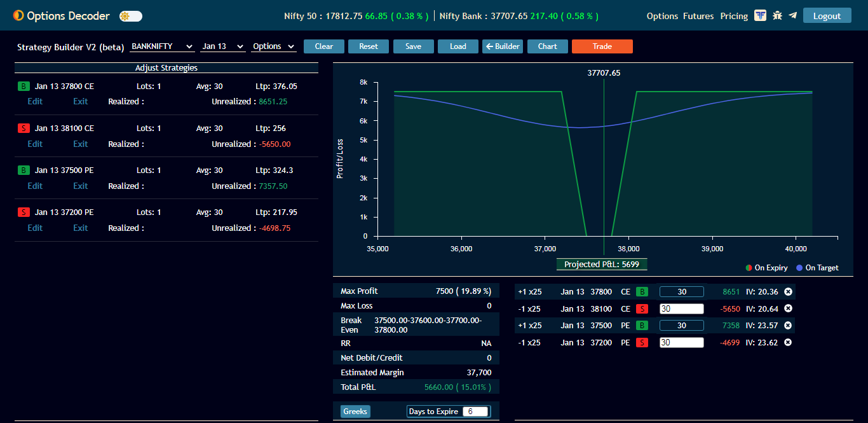Click price input of 37800 CE leg
This screenshot has height=423, width=868.
tap(682, 291)
